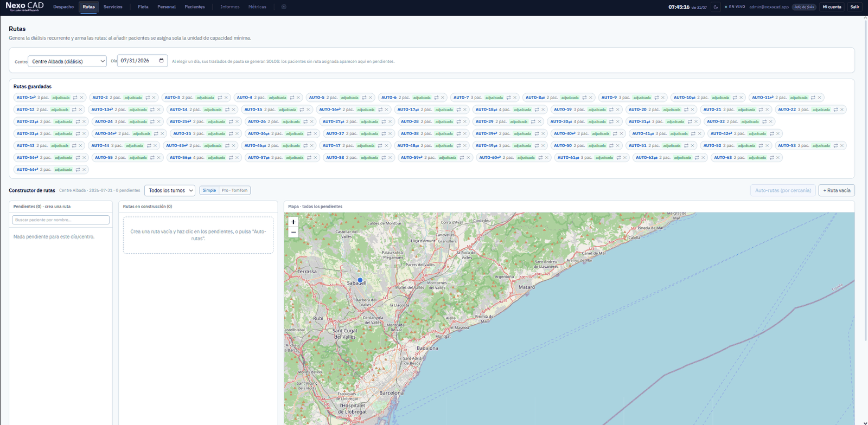Open the Informes section
The image size is (868, 425).
230,7
